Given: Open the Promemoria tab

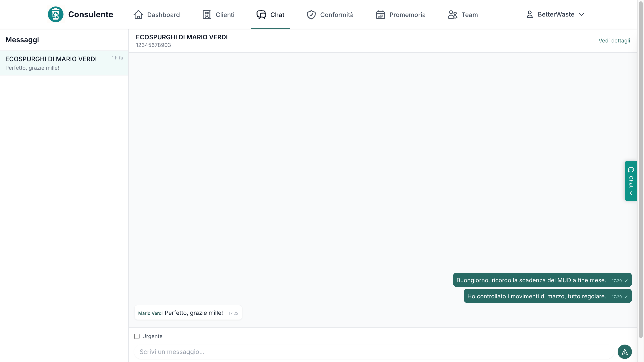Looking at the screenshot, I should 400,15.
